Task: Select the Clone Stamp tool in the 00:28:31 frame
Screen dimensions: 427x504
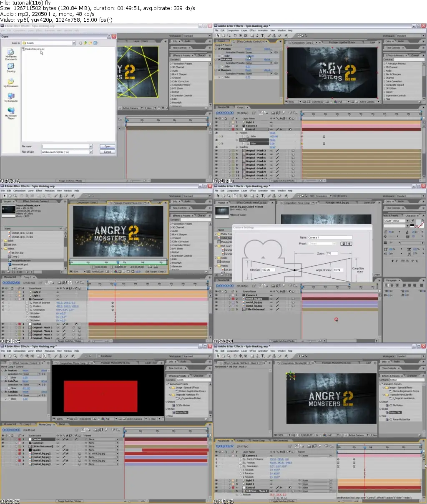Action: (274, 196)
